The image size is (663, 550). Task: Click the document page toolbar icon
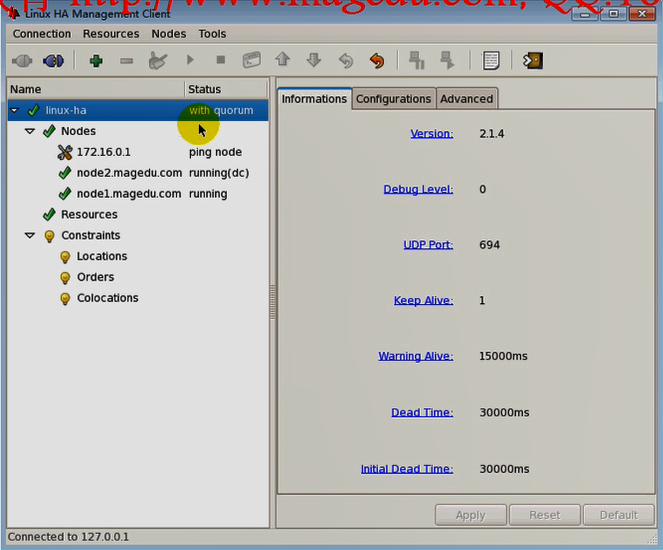click(x=490, y=60)
